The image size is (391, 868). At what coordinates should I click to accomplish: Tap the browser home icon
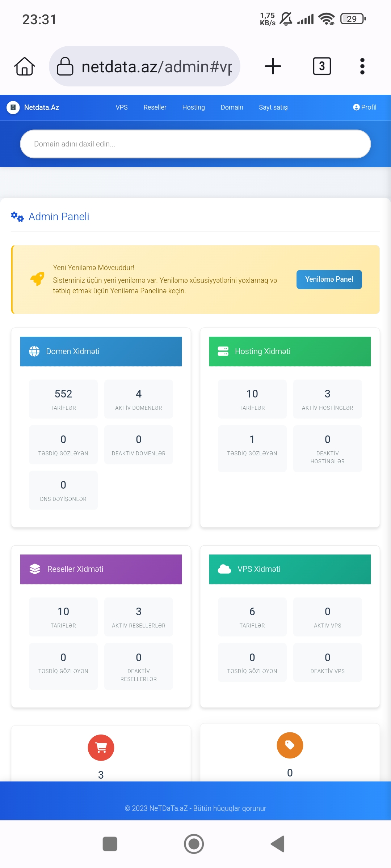click(x=25, y=67)
